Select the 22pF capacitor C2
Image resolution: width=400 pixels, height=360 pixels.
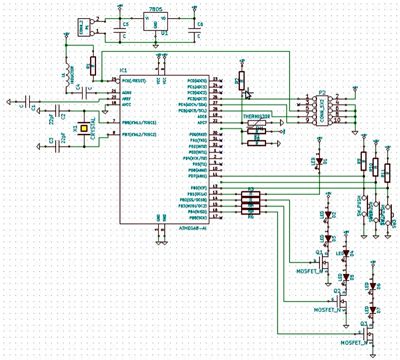(x=57, y=110)
